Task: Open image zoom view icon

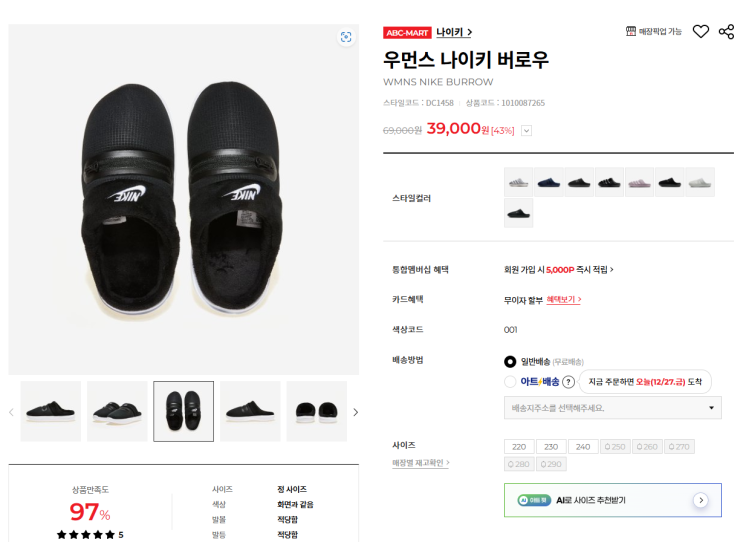Action: pos(346,37)
